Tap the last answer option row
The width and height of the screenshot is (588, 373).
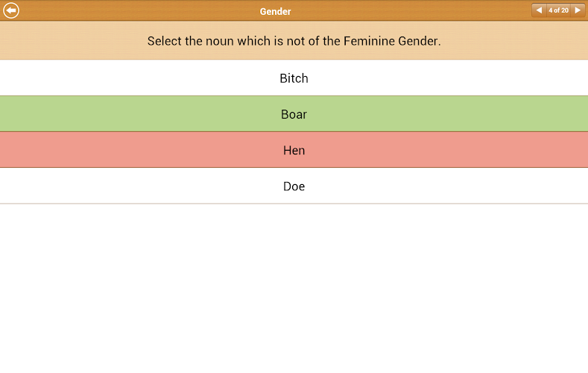[149, 186]
